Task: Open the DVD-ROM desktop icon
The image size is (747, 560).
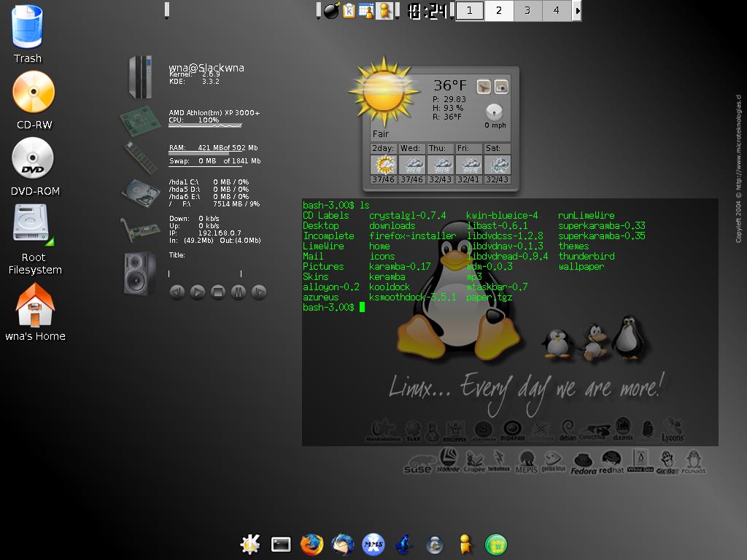Action: click(32, 158)
